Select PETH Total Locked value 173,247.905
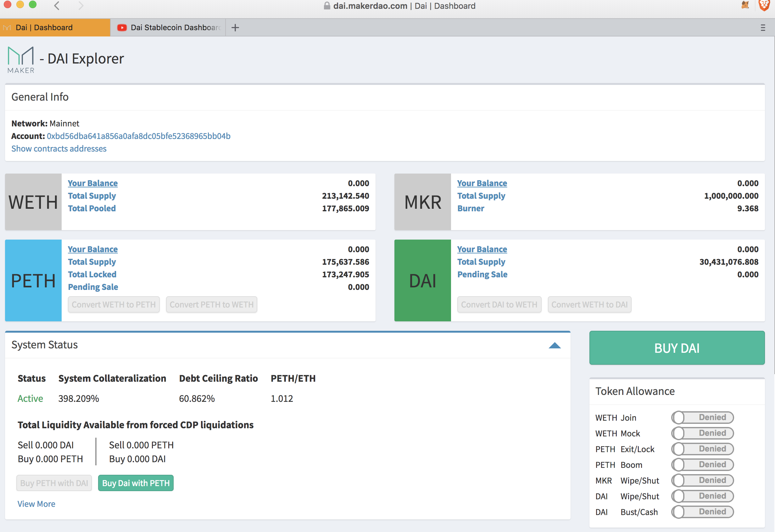Viewport: 775px width, 532px height. tap(345, 274)
